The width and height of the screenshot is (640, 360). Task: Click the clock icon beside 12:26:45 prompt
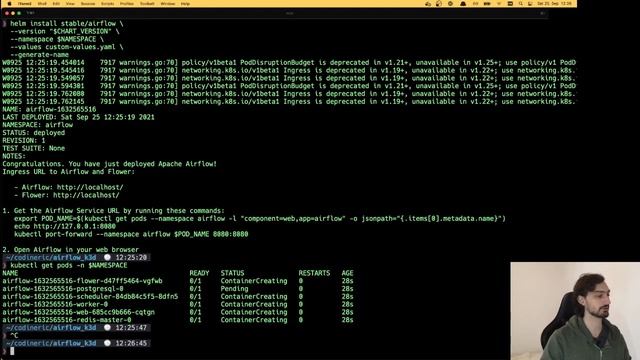107,343
